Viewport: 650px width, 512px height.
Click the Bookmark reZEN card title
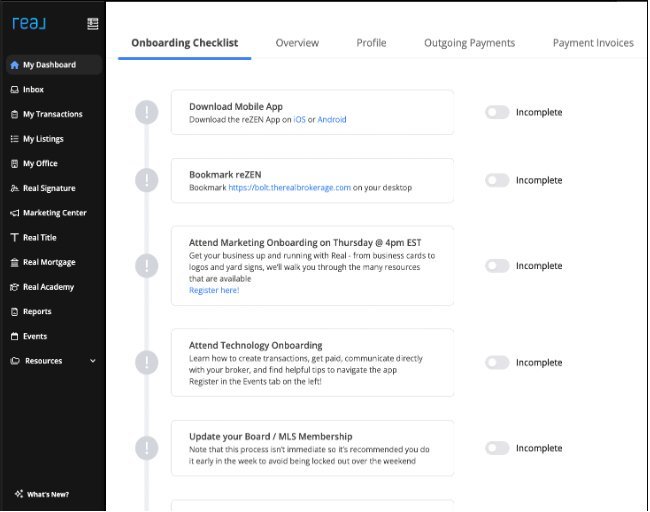225,175
